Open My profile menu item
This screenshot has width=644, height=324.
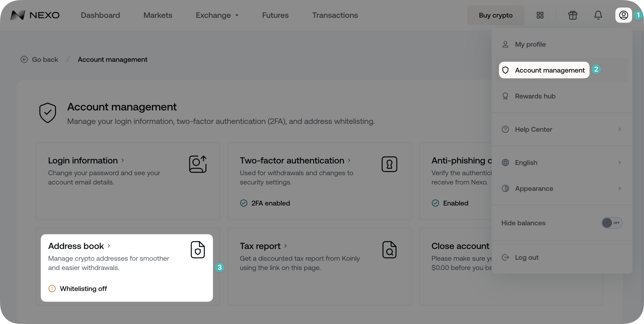coord(530,44)
